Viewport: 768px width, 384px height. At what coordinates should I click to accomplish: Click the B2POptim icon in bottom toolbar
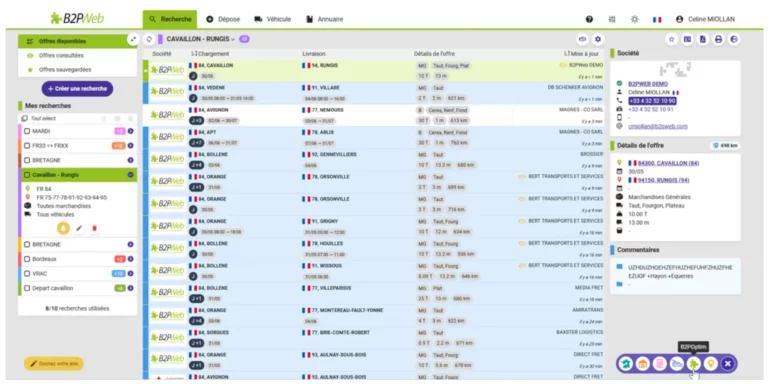(694, 363)
